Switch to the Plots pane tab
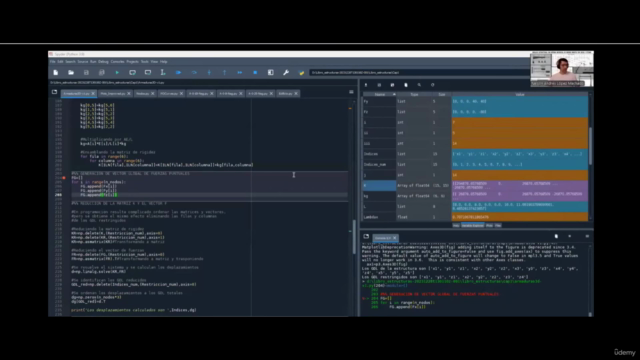The width and height of the screenshot is (640, 360). tap(489, 225)
